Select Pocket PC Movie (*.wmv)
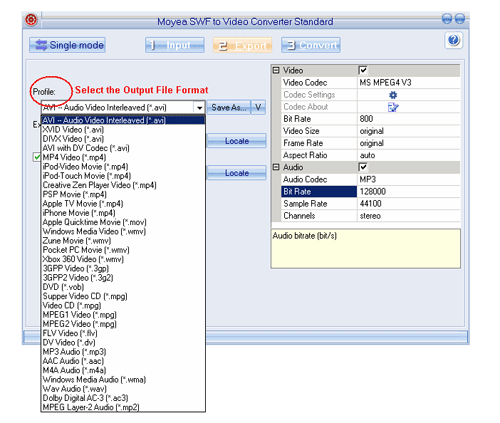Viewport: 500px width, 423px height. [123, 250]
